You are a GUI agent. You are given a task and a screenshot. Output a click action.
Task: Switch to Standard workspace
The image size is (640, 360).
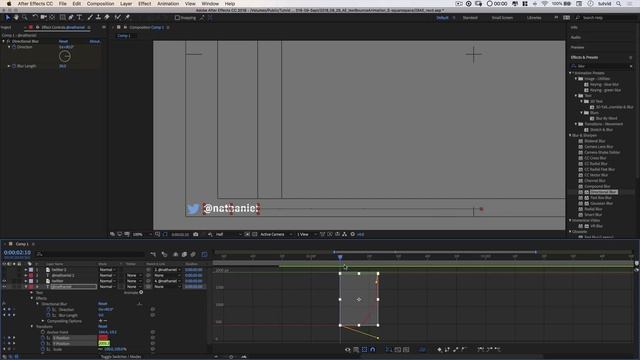(x=470, y=18)
